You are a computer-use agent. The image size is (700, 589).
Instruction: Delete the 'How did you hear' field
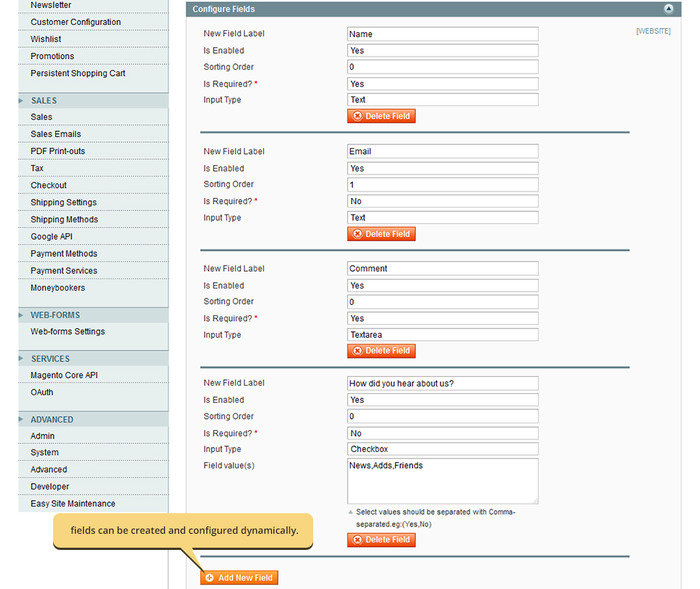pyautogui.click(x=381, y=540)
